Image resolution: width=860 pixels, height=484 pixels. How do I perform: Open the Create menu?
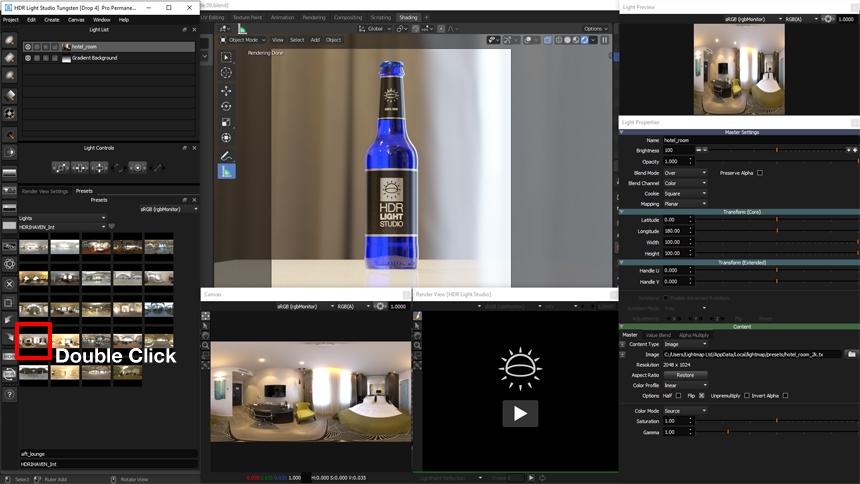(x=52, y=20)
